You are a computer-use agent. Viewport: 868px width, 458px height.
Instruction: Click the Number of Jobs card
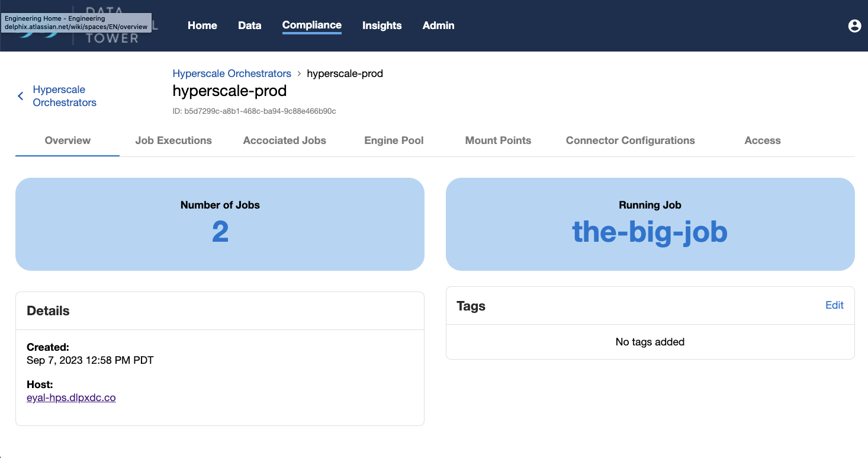[220, 224]
